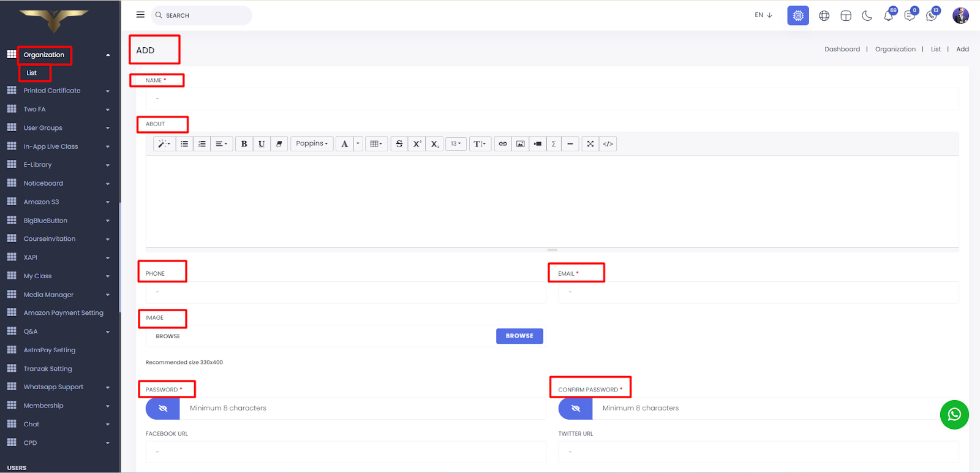Toggle dark mode with moon icon
This screenshot has height=473, width=980.
[x=867, y=16]
